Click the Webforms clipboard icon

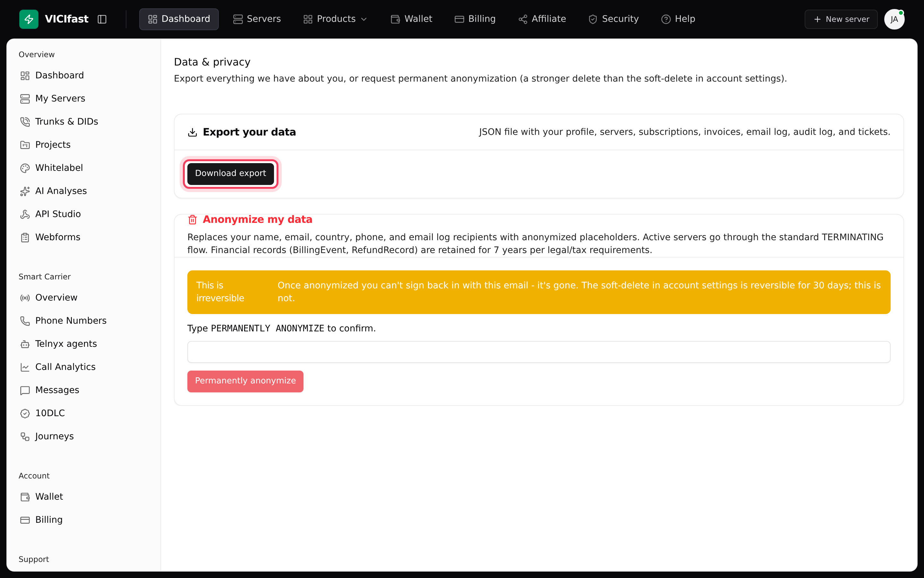(25, 237)
